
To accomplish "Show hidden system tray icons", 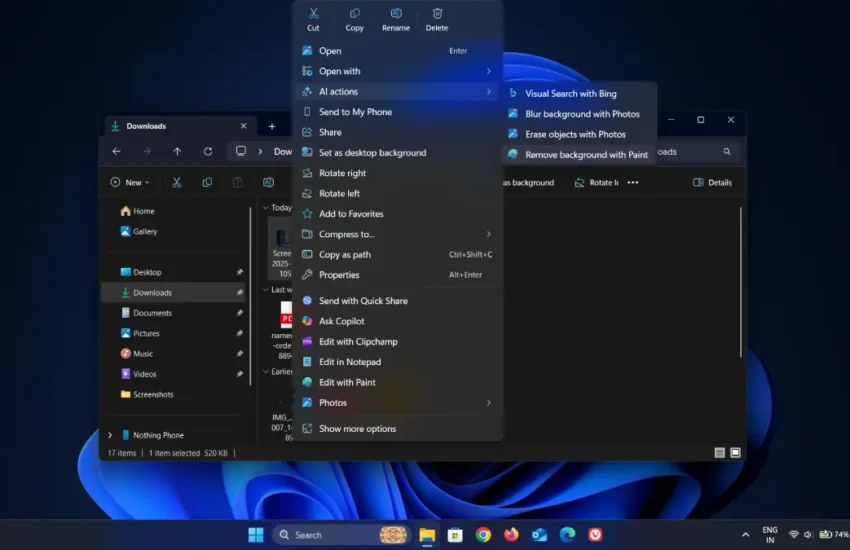I will (745, 535).
